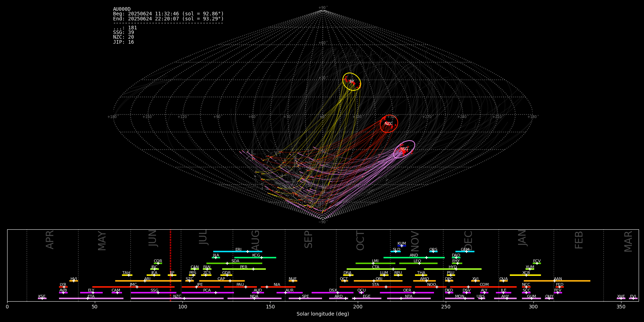
Task: Click the ERI shower label in timeline
Action: point(238,250)
